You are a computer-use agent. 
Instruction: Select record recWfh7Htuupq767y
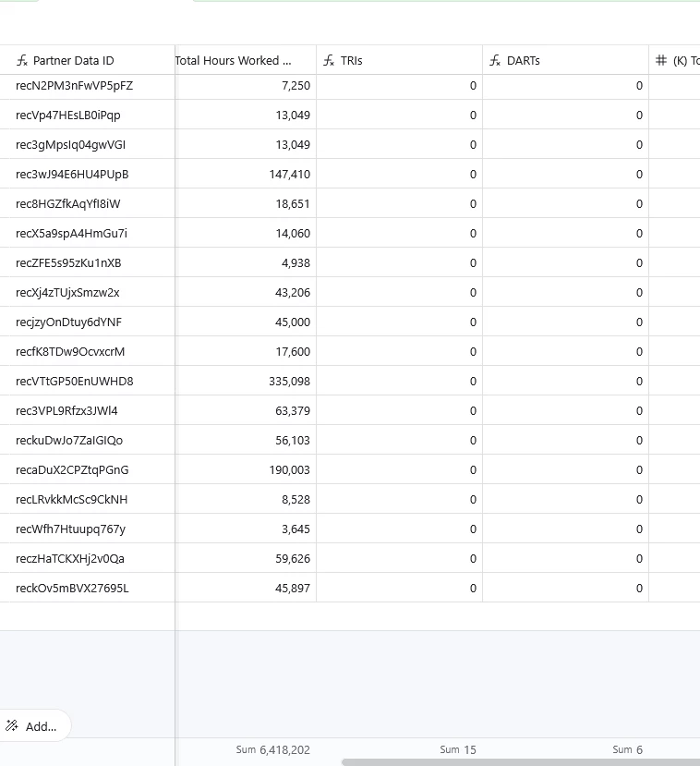point(71,529)
